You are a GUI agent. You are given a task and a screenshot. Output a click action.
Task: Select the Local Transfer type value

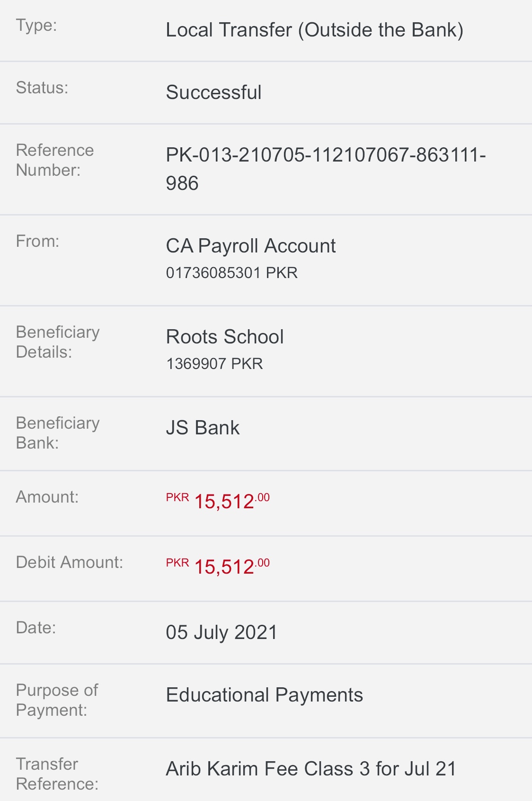(x=314, y=30)
